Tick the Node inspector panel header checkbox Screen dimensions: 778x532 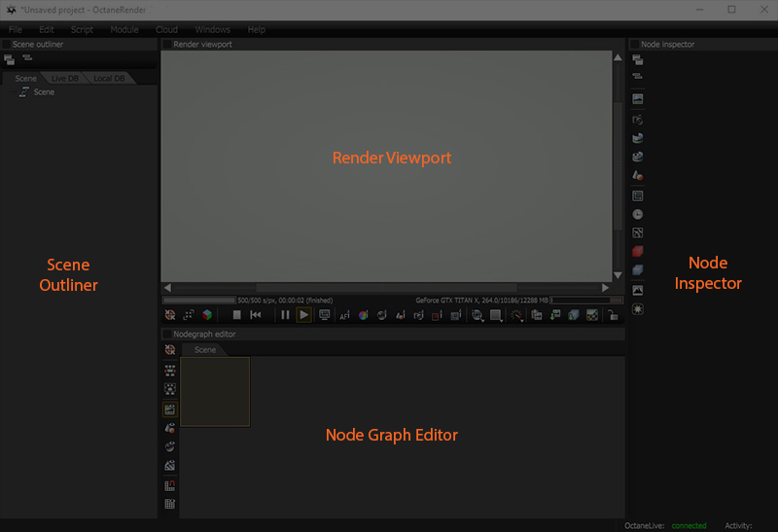(x=634, y=44)
